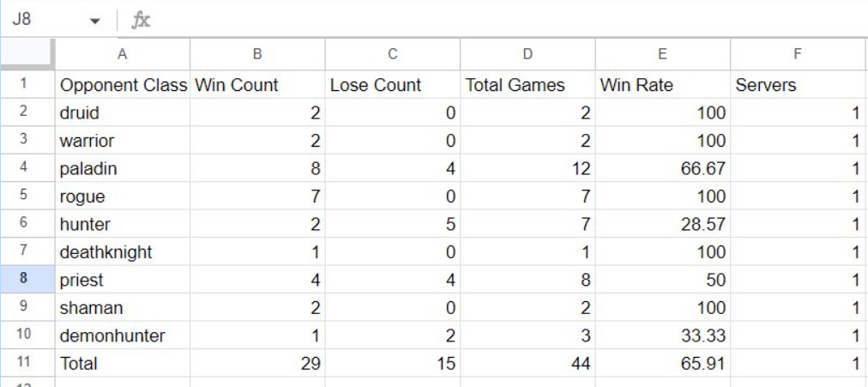The image size is (868, 387).
Task: Select the paladin cell
Action: point(123,168)
